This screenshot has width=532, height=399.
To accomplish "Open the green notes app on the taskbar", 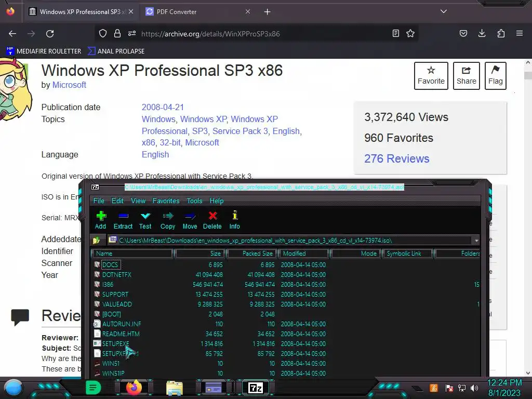I will (94, 388).
